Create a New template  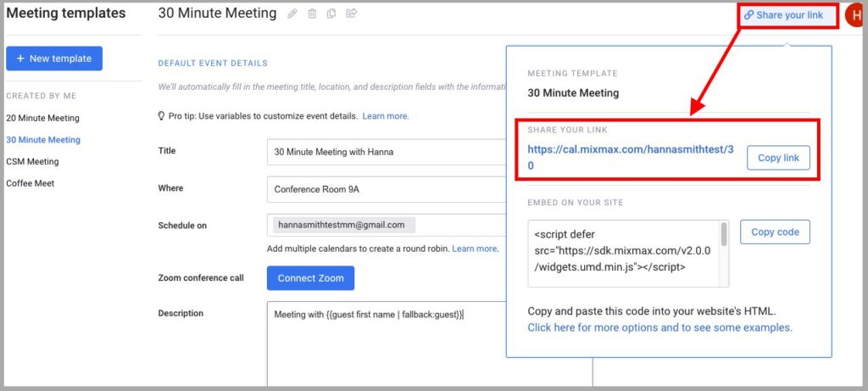pyautogui.click(x=54, y=59)
